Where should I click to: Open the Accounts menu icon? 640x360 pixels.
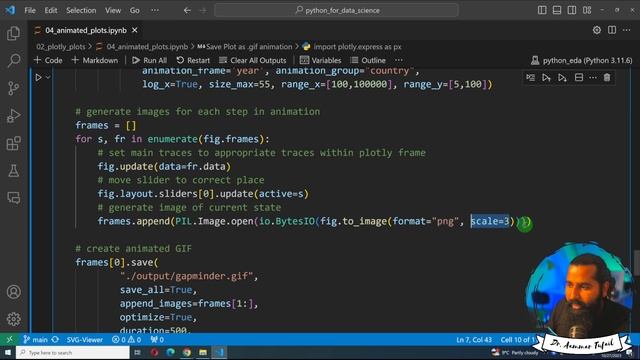tap(13, 292)
